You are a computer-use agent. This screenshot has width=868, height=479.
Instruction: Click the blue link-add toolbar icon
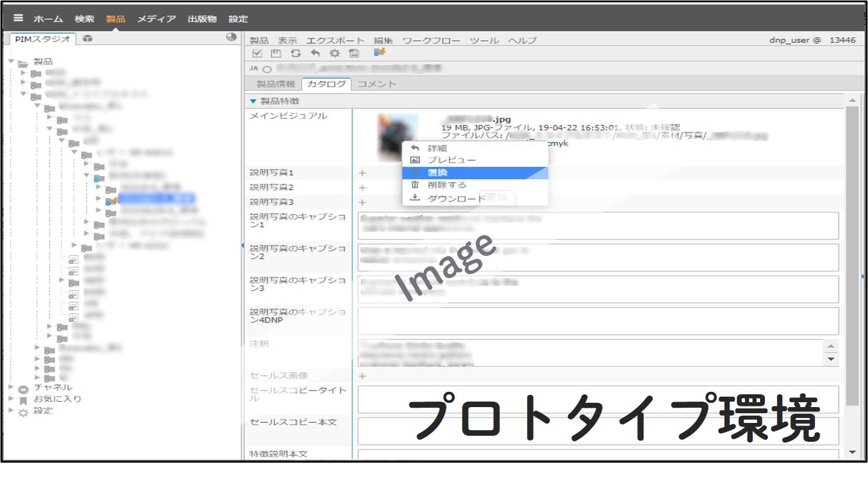(380, 53)
